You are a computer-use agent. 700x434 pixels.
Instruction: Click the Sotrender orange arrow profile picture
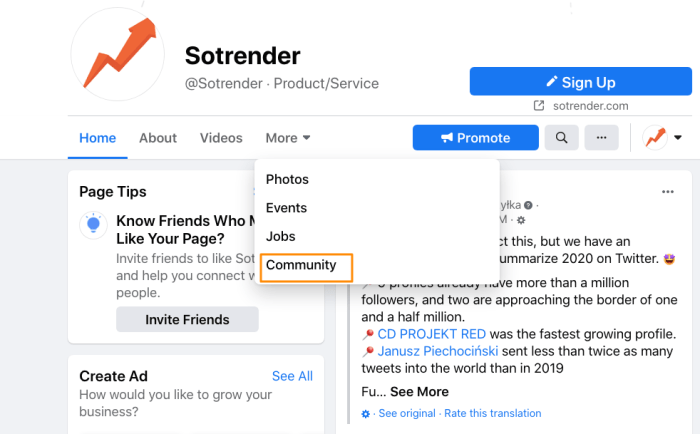[x=118, y=54]
